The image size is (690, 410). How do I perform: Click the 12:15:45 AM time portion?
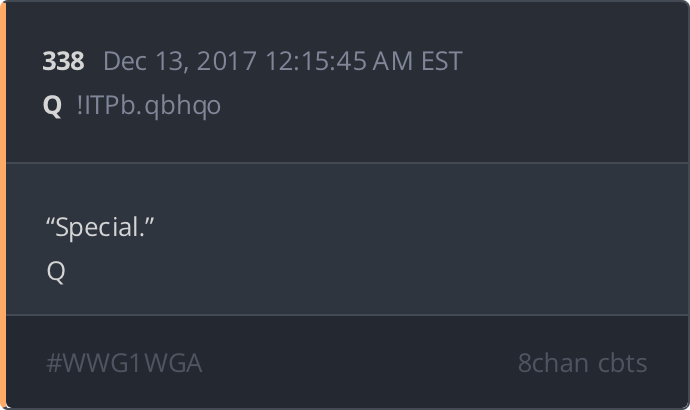tap(339, 61)
